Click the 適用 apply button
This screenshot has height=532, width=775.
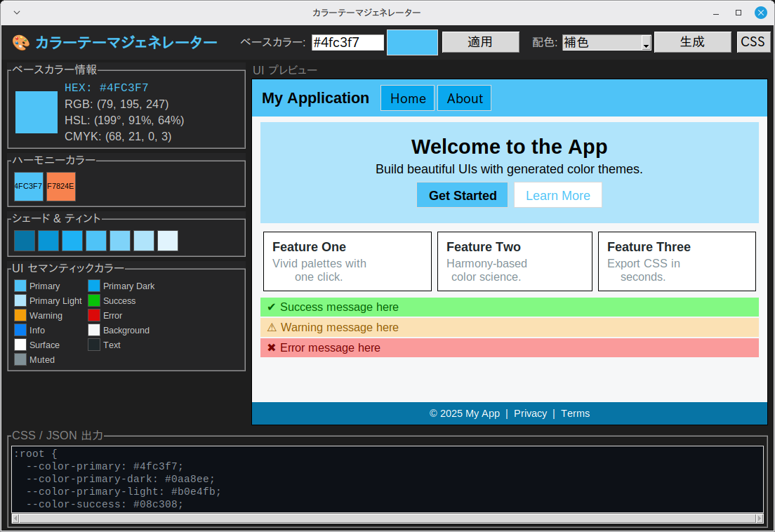point(480,42)
